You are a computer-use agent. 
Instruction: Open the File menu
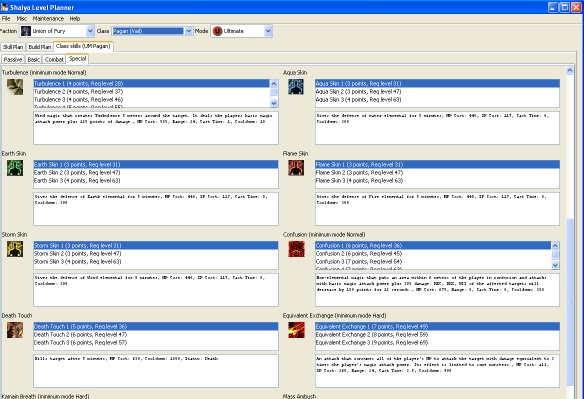pos(6,19)
